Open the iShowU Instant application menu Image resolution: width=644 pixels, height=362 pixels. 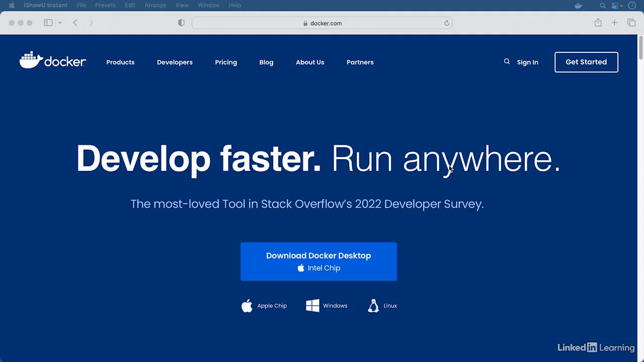point(45,5)
